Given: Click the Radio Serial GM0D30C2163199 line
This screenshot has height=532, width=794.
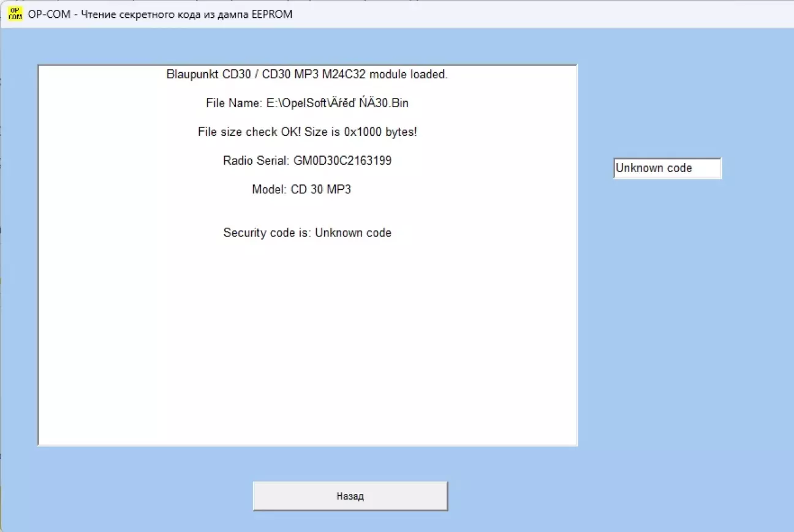Looking at the screenshot, I should click(308, 161).
